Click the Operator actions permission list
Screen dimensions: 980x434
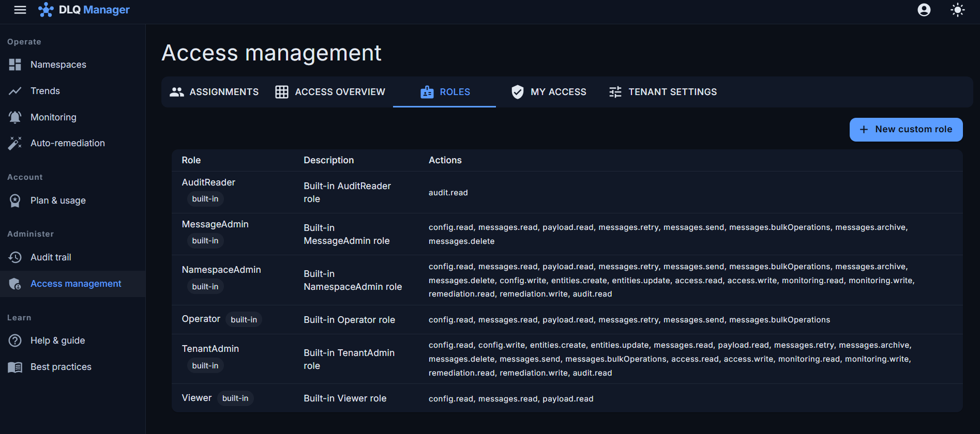click(x=629, y=320)
